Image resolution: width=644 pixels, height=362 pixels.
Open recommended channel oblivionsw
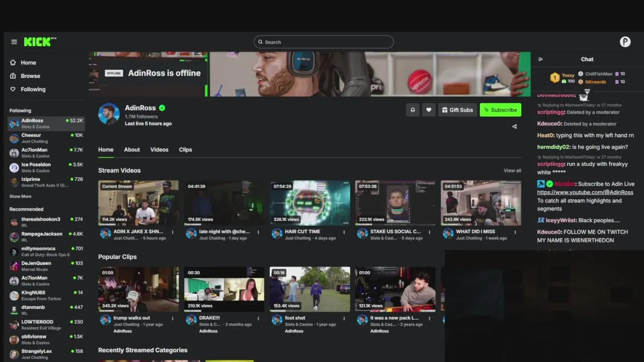tap(46, 339)
